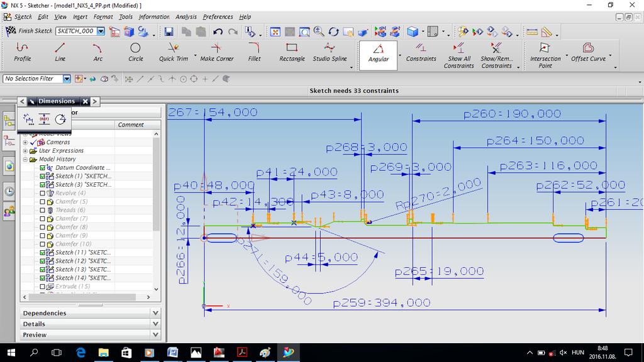
Task: Collapse the Model History node
Action: coord(25,159)
